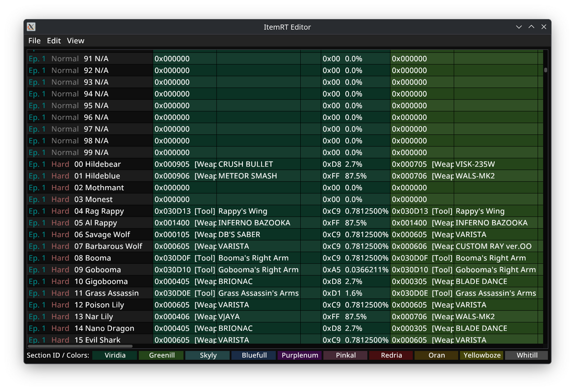This screenshot has width=575, height=392.
Task: Select the Greenill section color
Action: click(161, 355)
